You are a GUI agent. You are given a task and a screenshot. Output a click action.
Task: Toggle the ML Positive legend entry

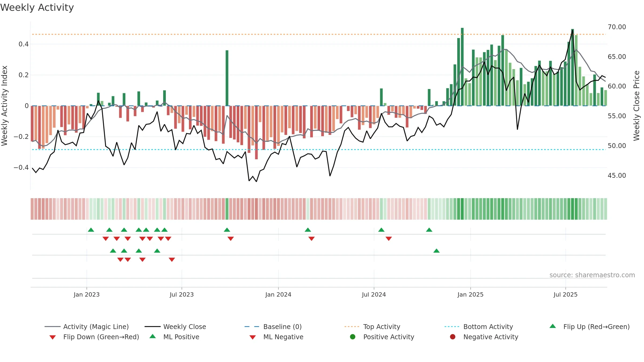174,337
